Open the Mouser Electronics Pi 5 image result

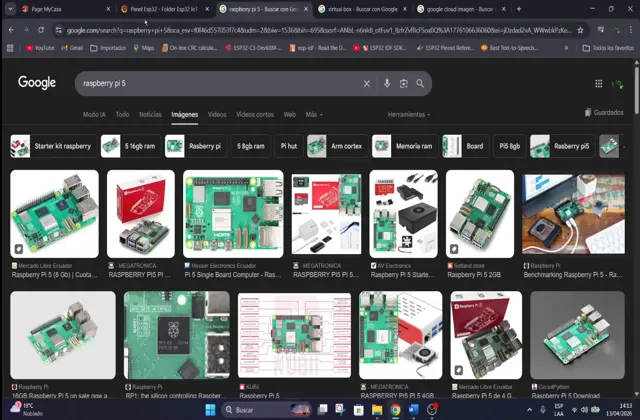[x=233, y=213]
